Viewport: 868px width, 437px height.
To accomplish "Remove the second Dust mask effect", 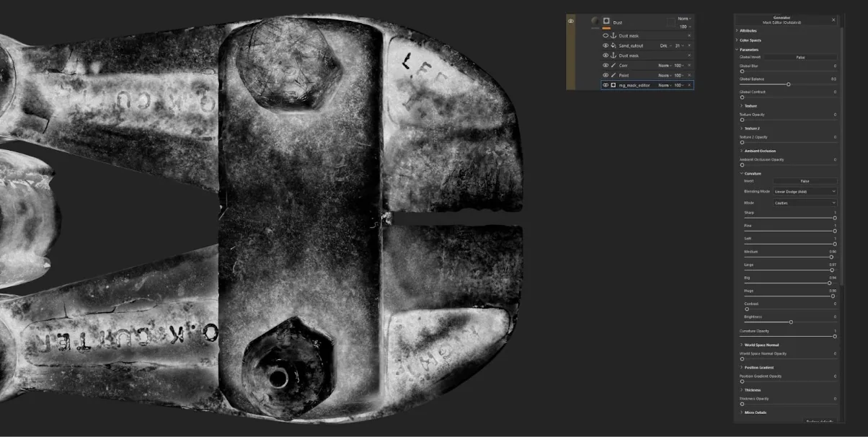I will tap(689, 56).
